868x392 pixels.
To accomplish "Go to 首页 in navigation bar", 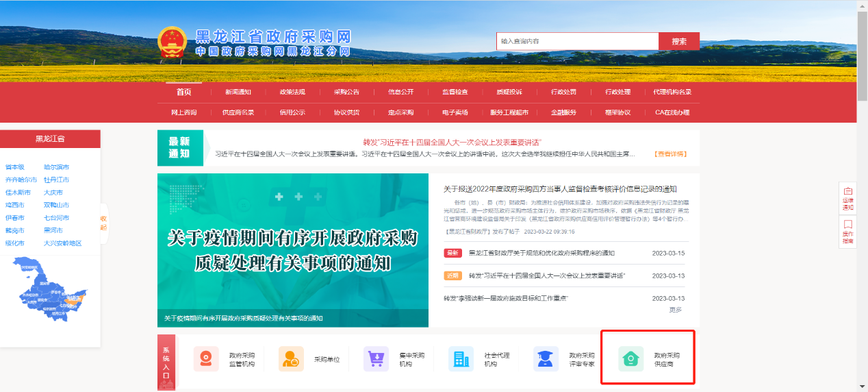I will (184, 93).
